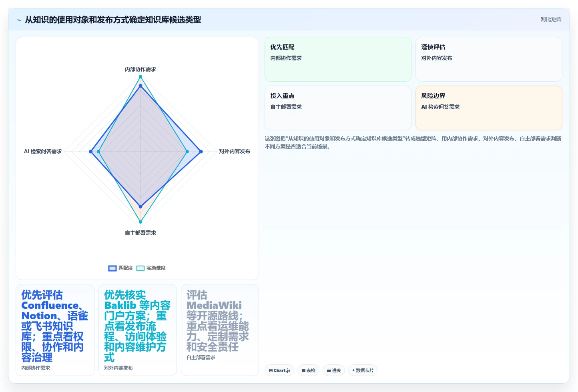Click the 自主部署需求 radar axis label
The height and width of the screenshot is (392, 578).
[140, 233]
